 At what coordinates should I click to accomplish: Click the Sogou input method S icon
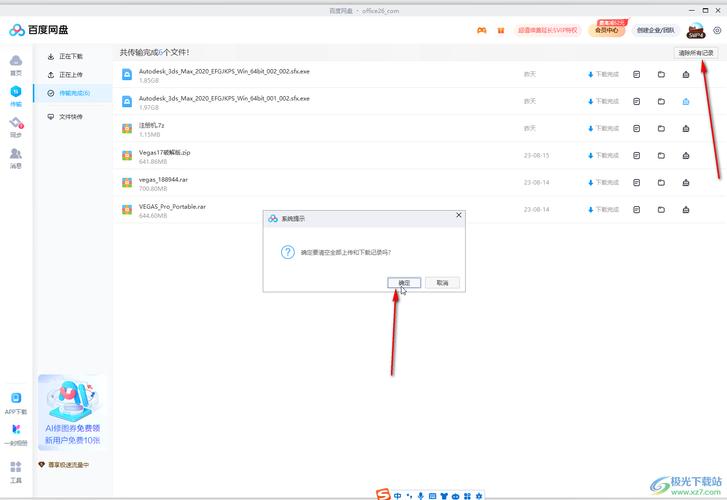[x=383, y=494]
